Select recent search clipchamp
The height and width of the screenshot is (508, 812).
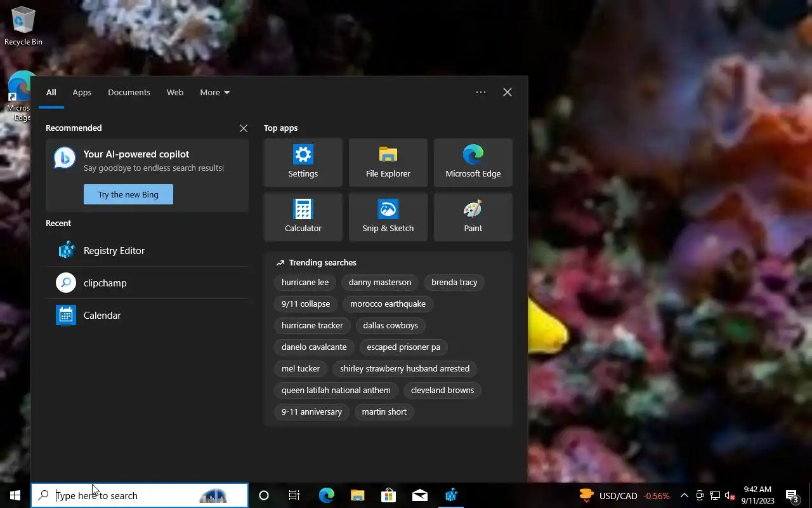[x=147, y=283]
